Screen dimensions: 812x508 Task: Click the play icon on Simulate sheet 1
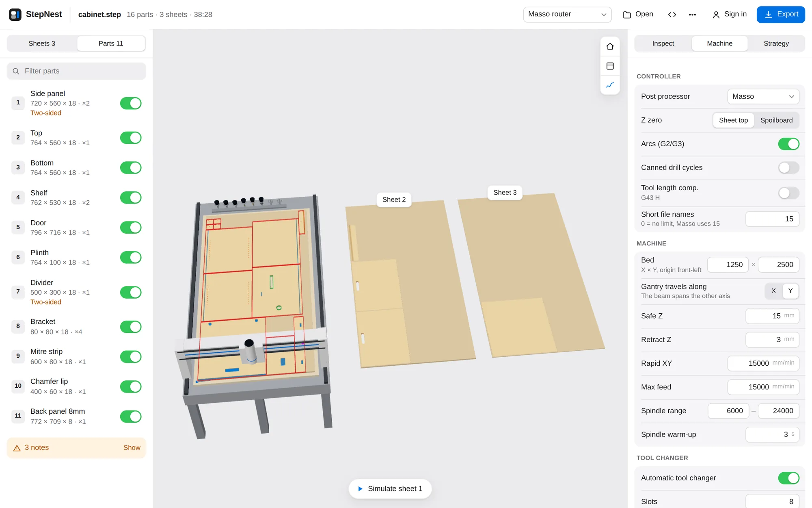(360, 489)
